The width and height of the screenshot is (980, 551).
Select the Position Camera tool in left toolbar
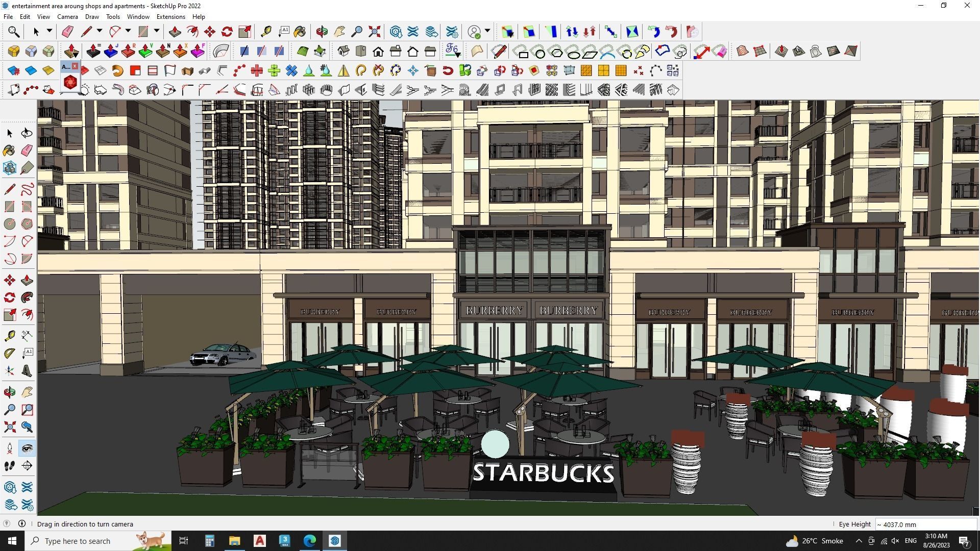(10, 448)
